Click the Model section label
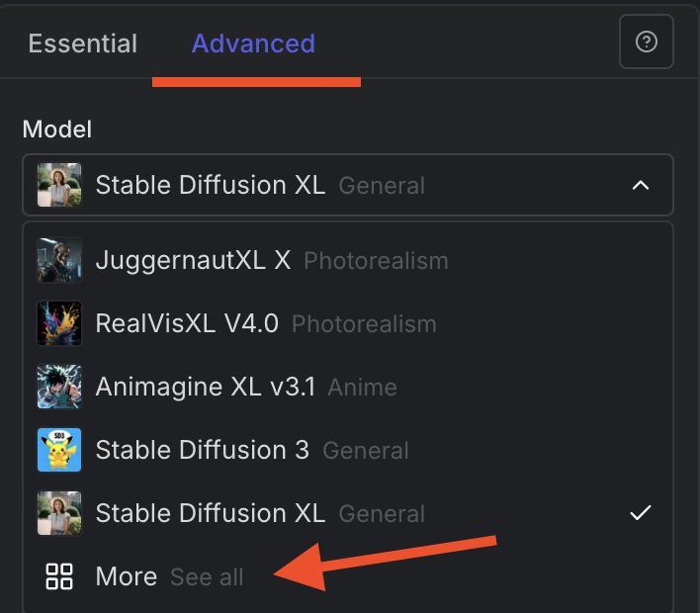This screenshot has width=700, height=613. (x=57, y=130)
